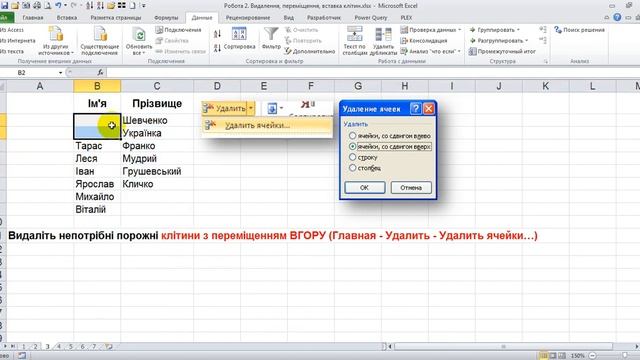The image size is (640, 360).
Task: Open the Sort (Сортировка) dialog
Action: click(239, 39)
